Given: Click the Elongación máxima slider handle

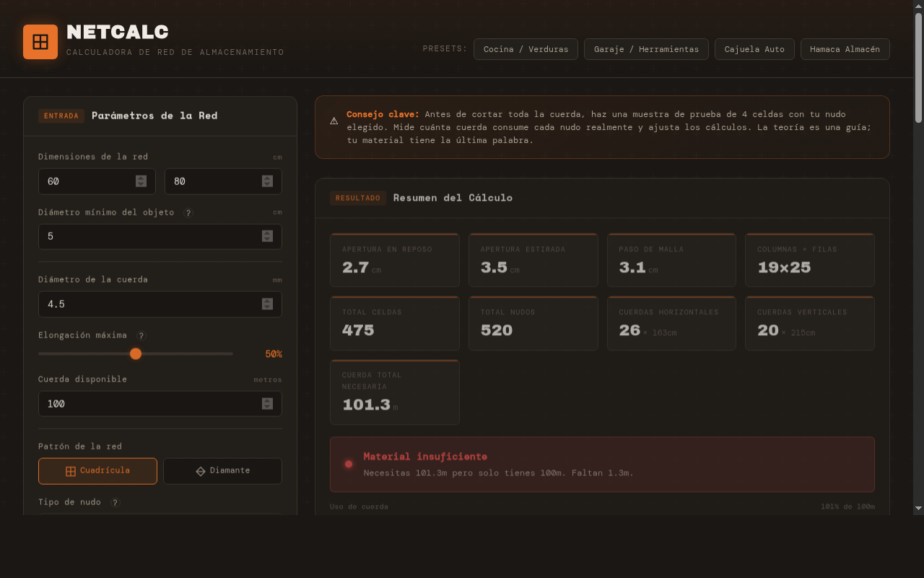Looking at the screenshot, I should pyautogui.click(x=136, y=353).
